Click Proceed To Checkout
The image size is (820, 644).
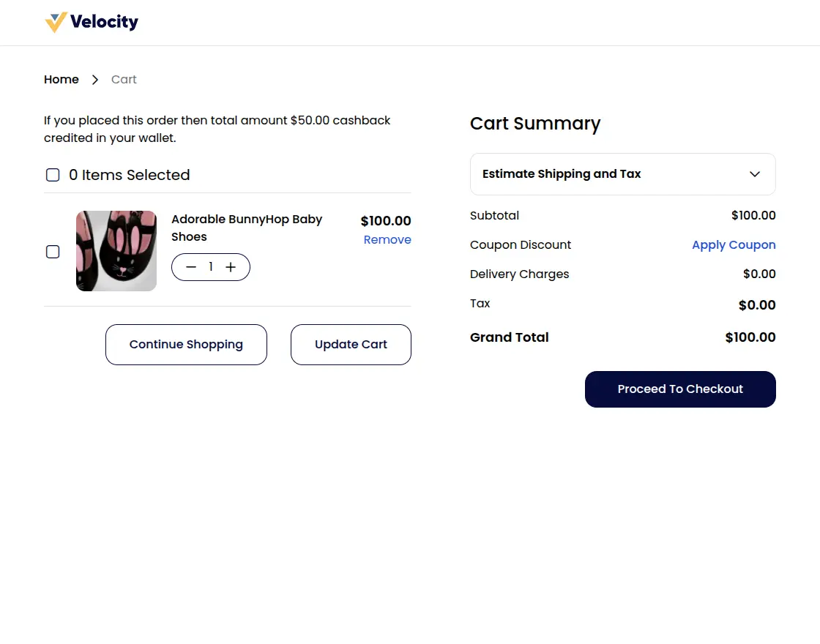(x=679, y=389)
